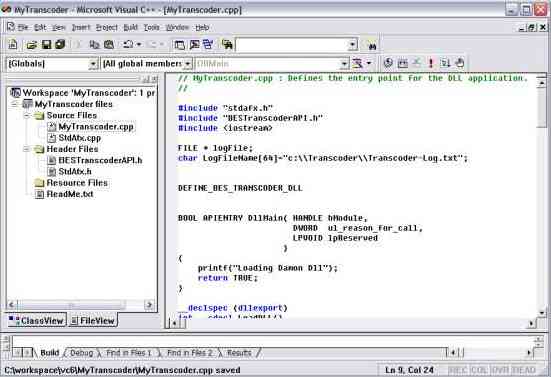Open the Find combo box dropdown arrow
Viewport: 551px width, 377px height.
click(x=352, y=45)
